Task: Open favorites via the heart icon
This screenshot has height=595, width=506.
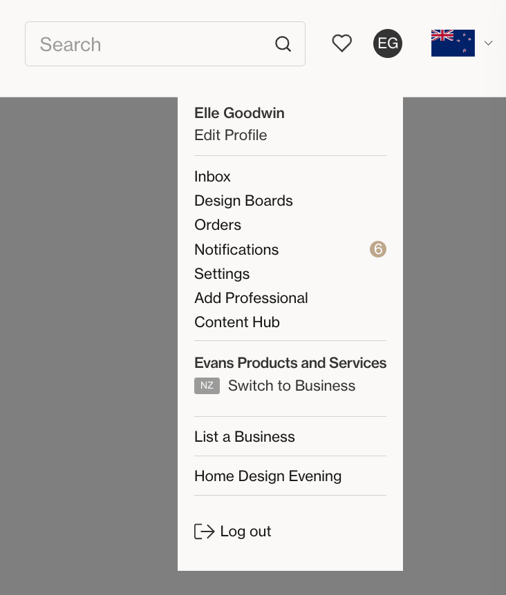Action: click(342, 43)
